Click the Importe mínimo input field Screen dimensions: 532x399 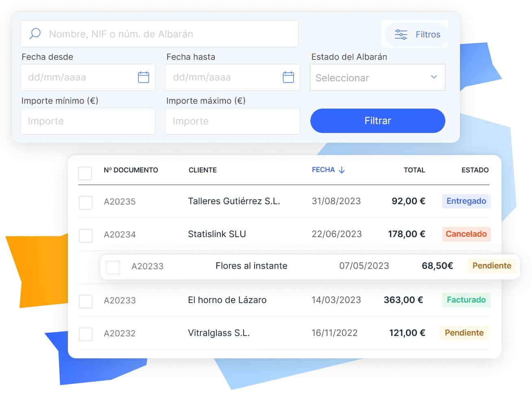pyautogui.click(x=88, y=121)
